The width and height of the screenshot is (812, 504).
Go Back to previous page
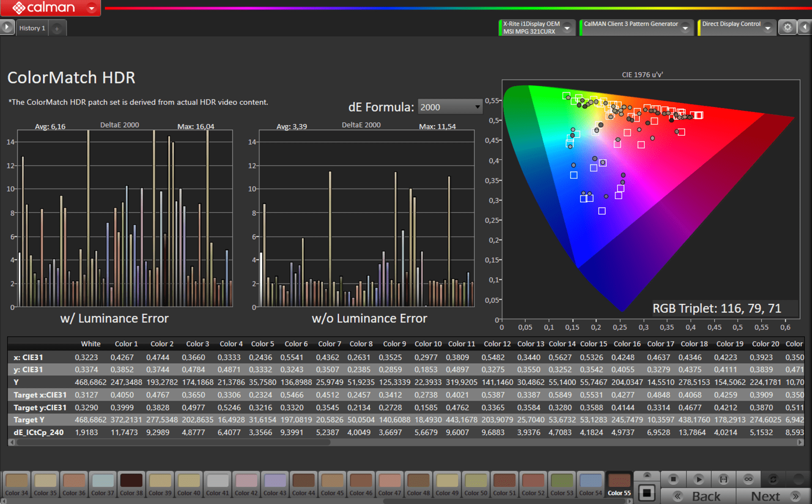(698, 496)
